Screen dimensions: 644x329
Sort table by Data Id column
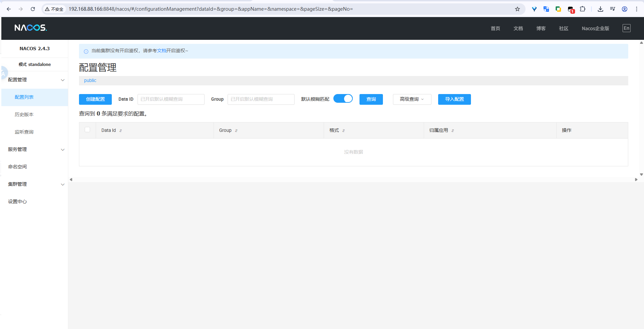(120, 131)
